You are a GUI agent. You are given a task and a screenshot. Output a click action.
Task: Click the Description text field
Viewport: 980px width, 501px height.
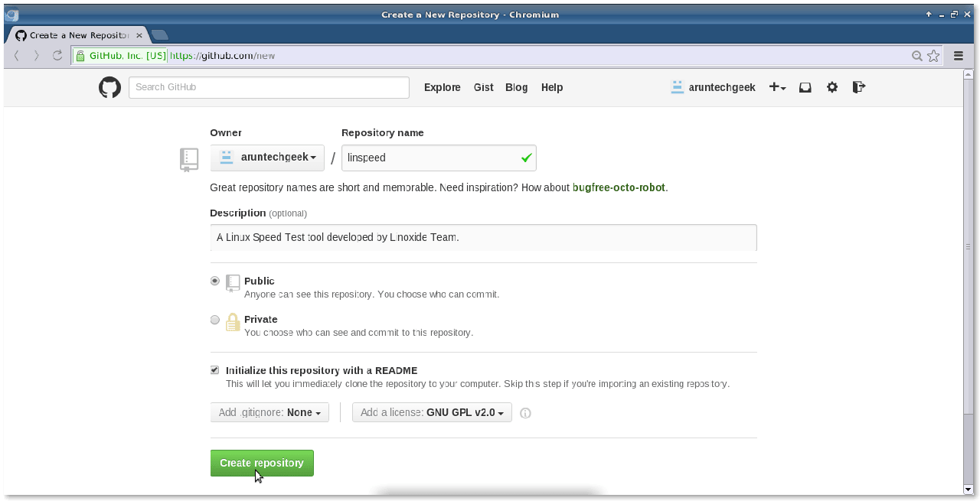(x=483, y=237)
